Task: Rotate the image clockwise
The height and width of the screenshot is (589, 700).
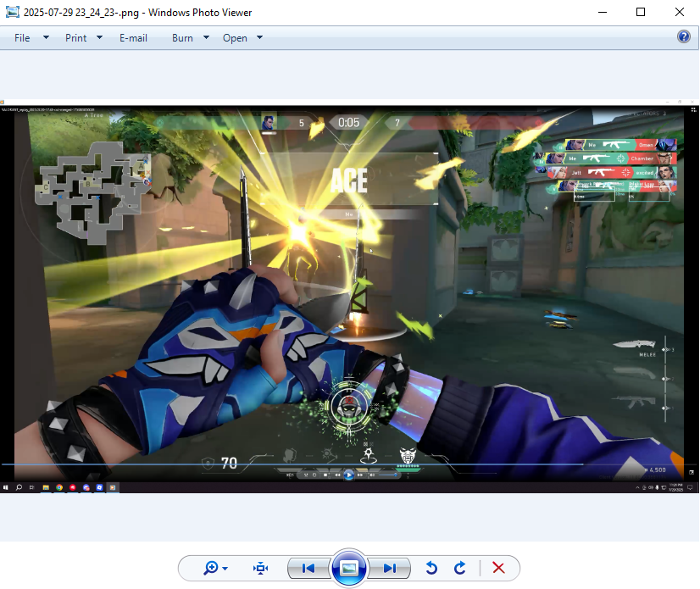Action: pos(460,568)
